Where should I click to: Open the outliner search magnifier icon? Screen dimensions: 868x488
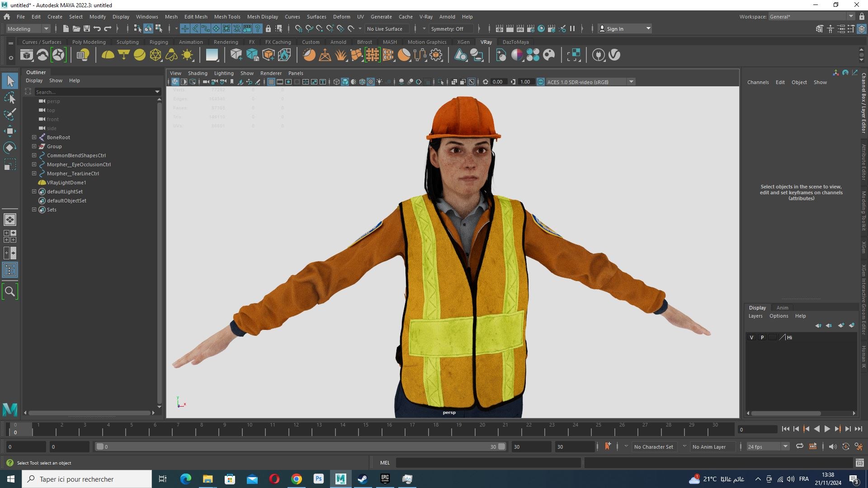(10, 291)
